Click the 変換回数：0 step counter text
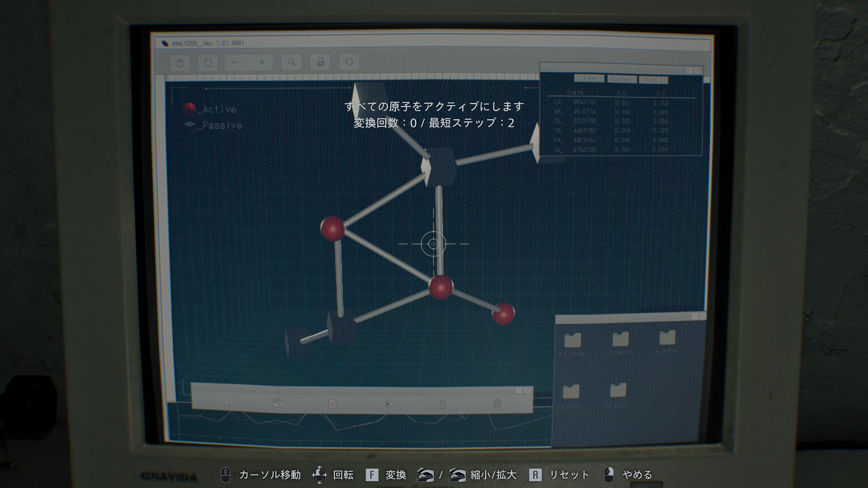Image resolution: width=868 pixels, height=488 pixels. [385, 123]
